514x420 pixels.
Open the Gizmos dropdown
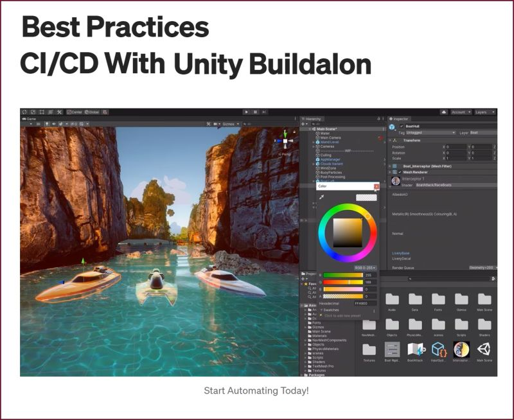231,124
